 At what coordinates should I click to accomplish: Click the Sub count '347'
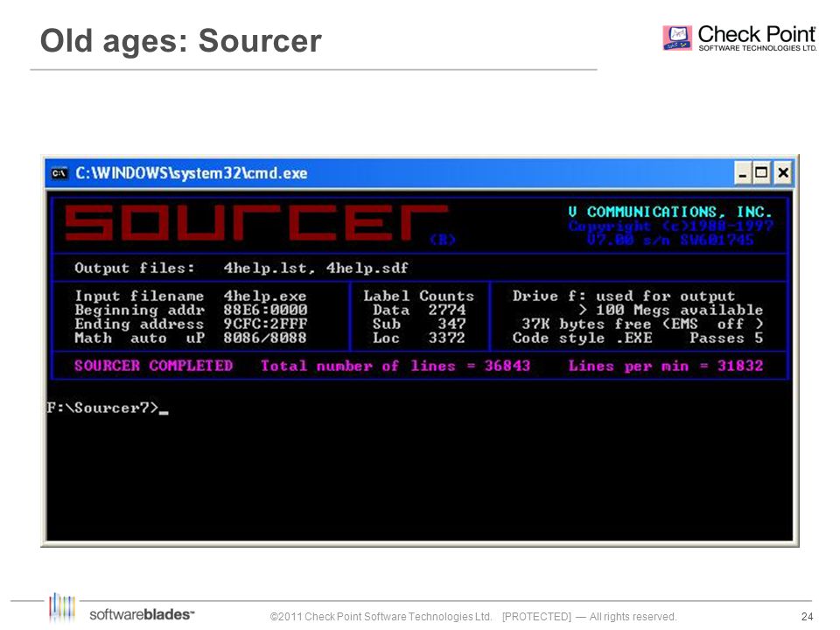(451, 324)
